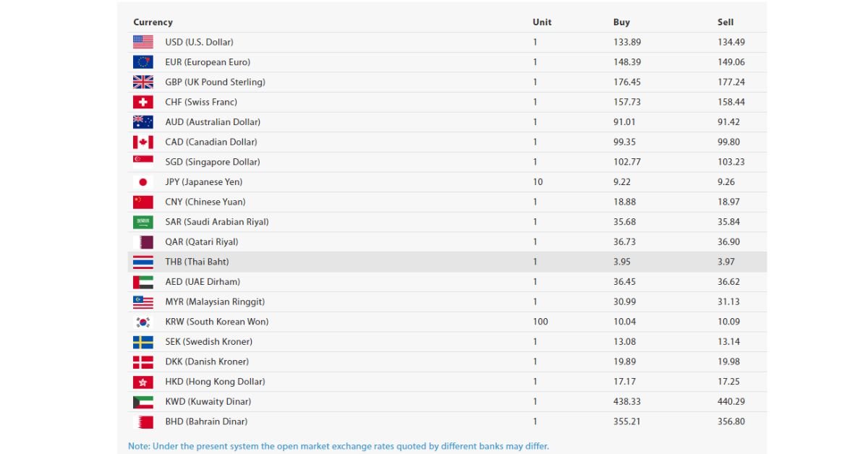
Task: Click the Sell column header
Action: (x=726, y=22)
